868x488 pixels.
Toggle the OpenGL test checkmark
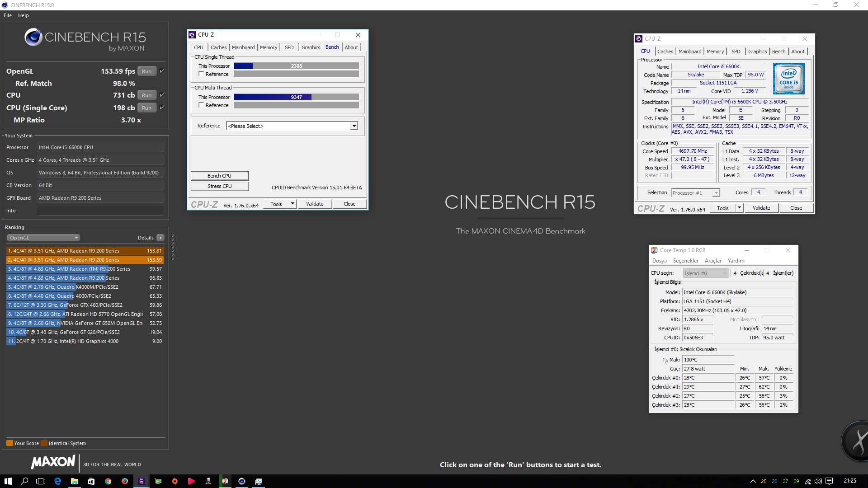tap(162, 71)
